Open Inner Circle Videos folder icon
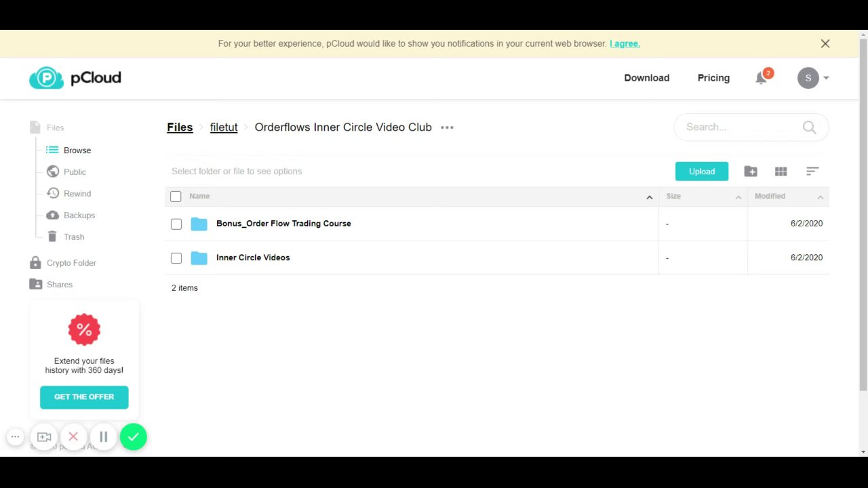This screenshot has height=488, width=868. [199, 258]
